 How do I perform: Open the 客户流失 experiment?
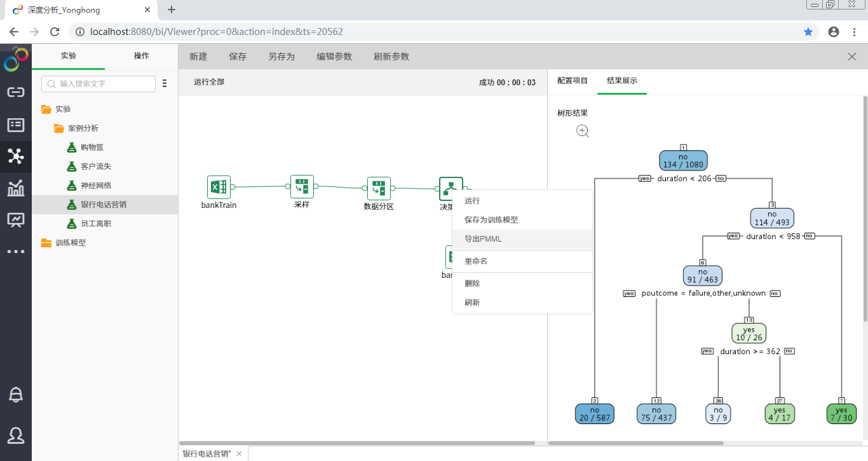pos(96,167)
